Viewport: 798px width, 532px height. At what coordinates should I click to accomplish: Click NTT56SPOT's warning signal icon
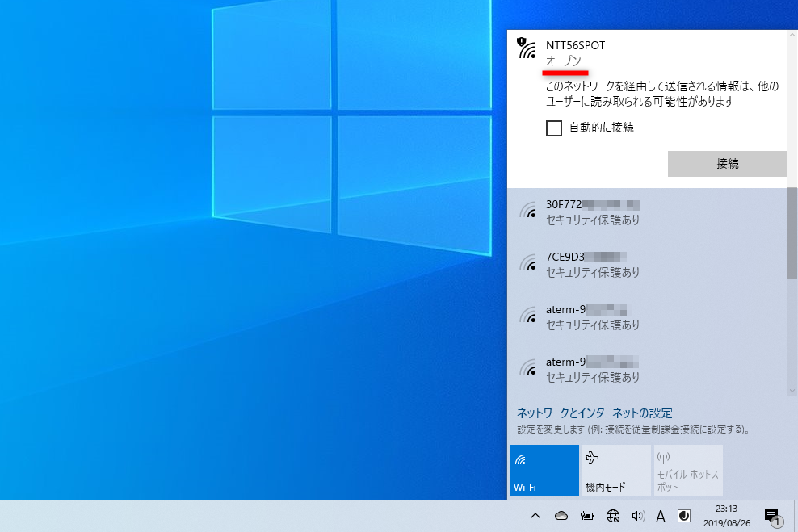pyautogui.click(x=526, y=52)
